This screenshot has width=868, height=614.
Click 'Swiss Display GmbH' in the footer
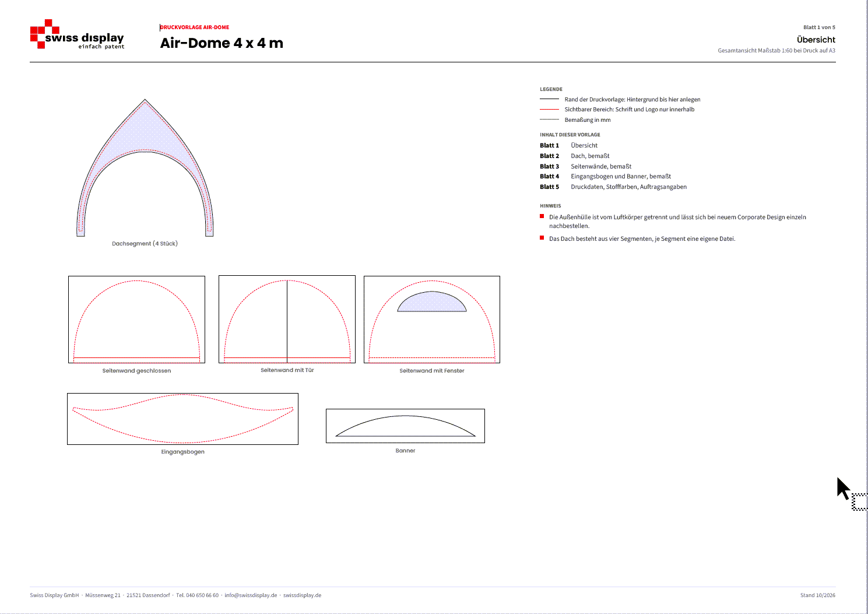(54, 595)
